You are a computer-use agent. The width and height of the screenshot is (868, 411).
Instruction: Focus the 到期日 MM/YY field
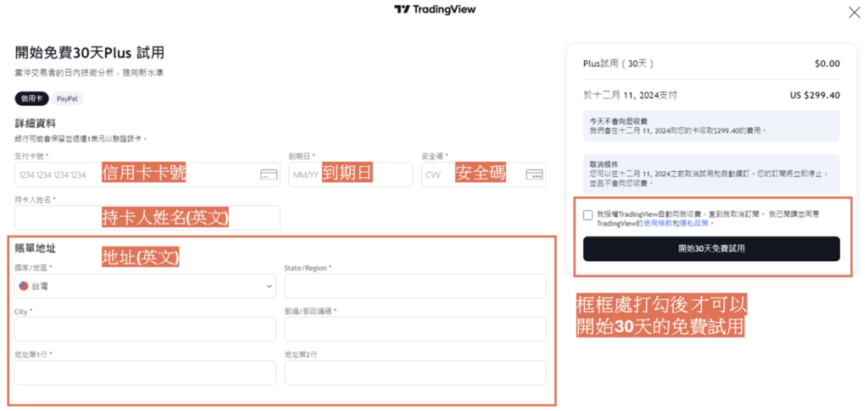(350, 175)
